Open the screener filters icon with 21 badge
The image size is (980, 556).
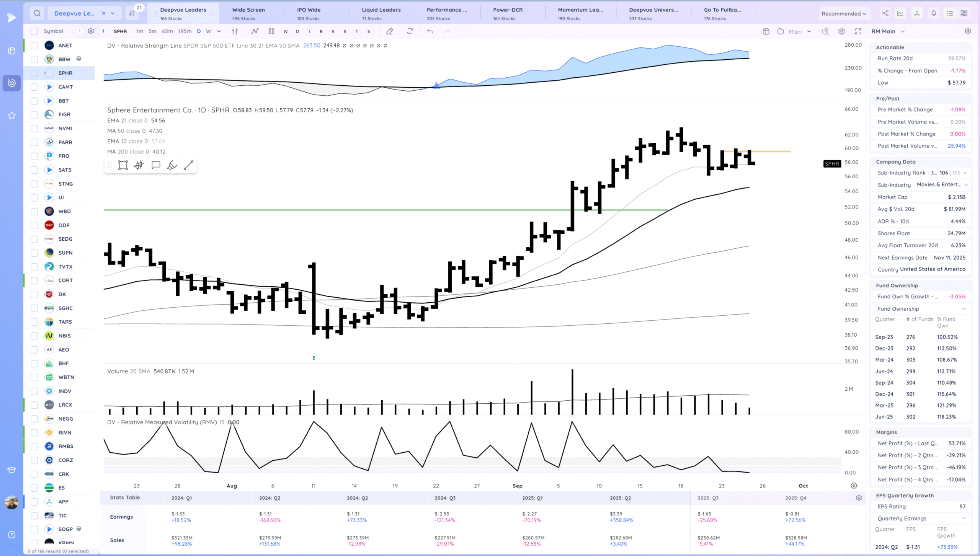pyautogui.click(x=132, y=13)
